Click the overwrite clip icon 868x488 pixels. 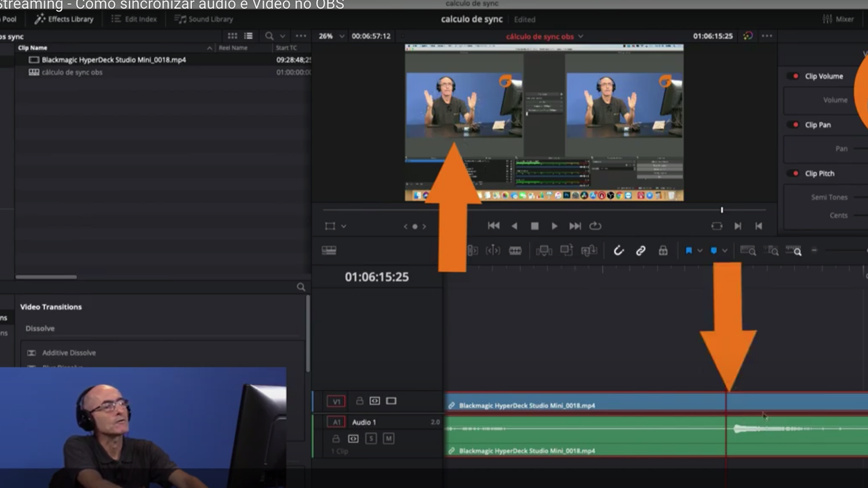566,250
